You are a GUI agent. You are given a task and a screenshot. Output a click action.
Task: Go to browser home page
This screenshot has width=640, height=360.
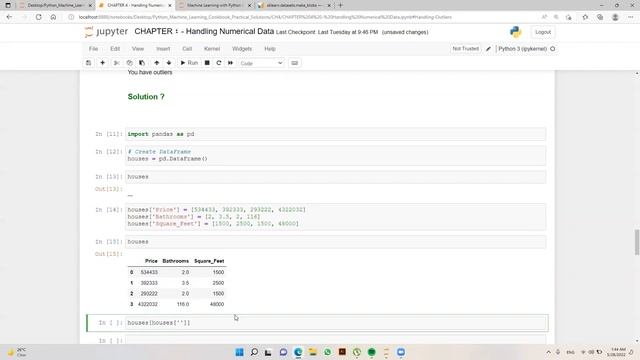pos(53,17)
